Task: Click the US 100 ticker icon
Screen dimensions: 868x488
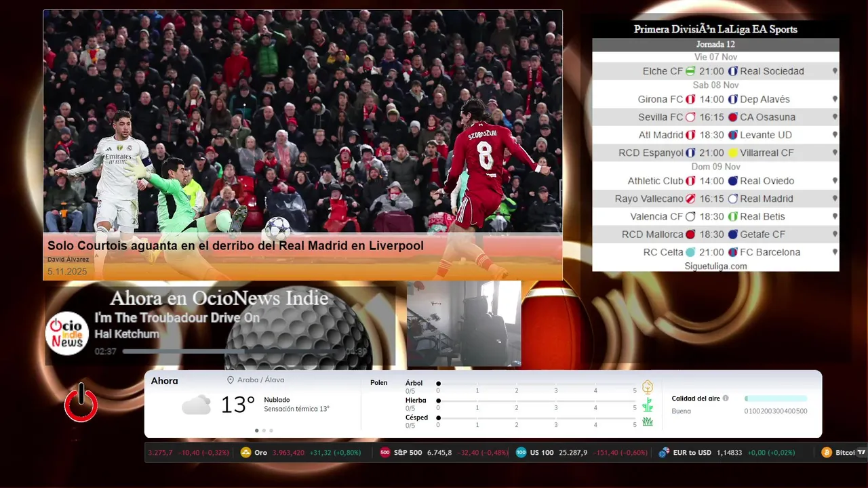Action: coord(521,453)
